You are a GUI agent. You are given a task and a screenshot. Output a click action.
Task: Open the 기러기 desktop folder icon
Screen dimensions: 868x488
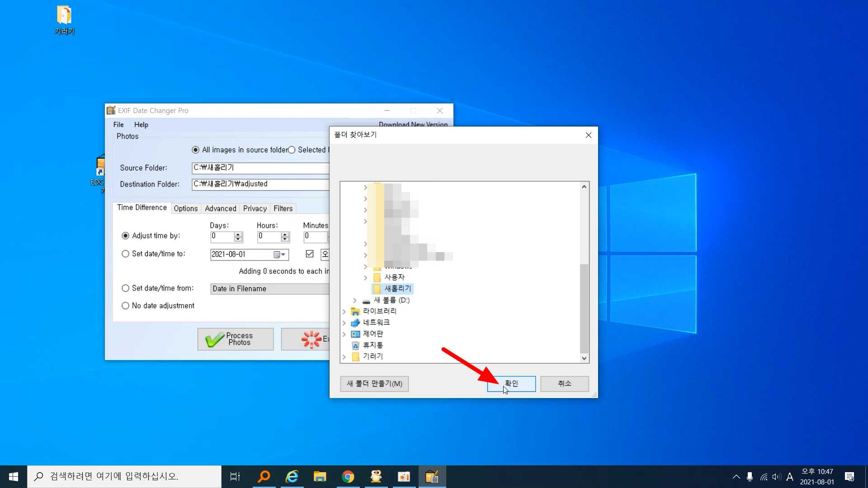[64, 20]
